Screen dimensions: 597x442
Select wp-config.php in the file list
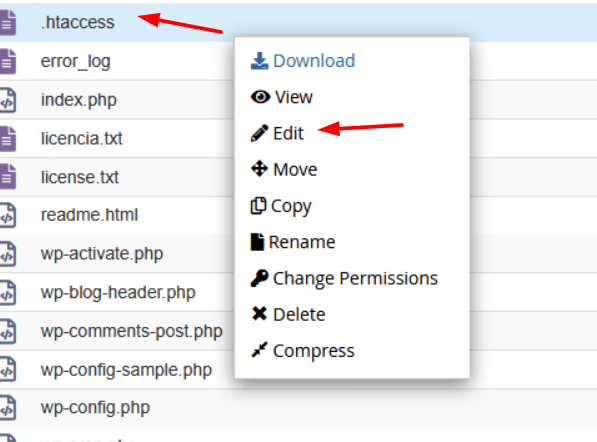click(95, 408)
